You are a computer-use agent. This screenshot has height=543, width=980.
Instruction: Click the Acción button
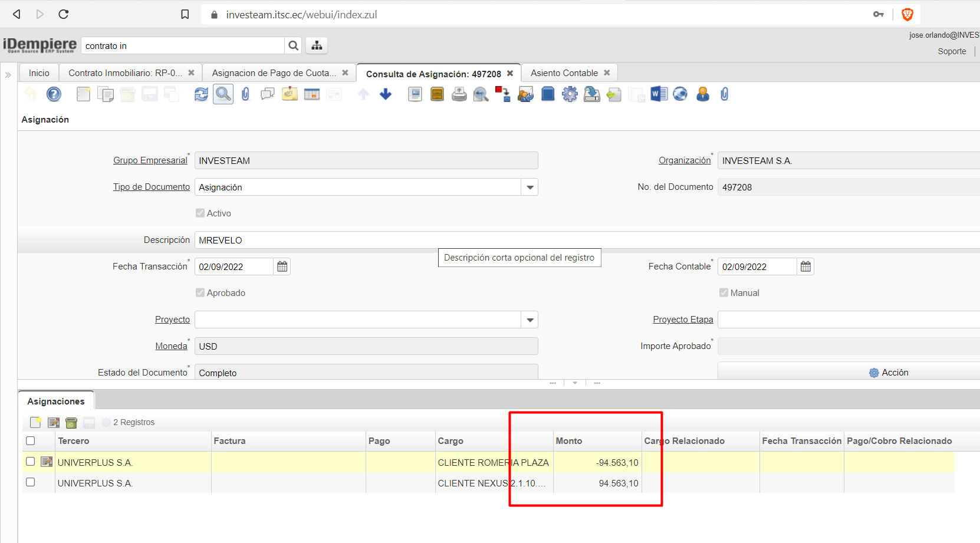pyautogui.click(x=889, y=373)
